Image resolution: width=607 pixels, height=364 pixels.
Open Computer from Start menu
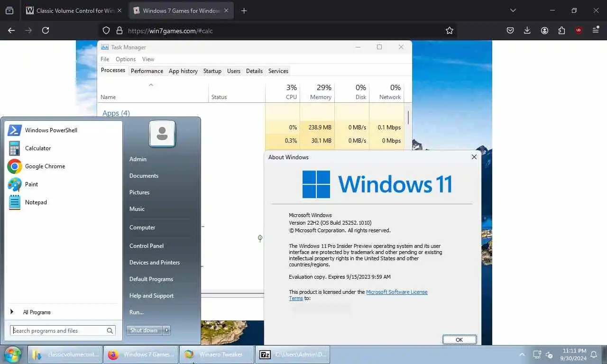[142, 227]
